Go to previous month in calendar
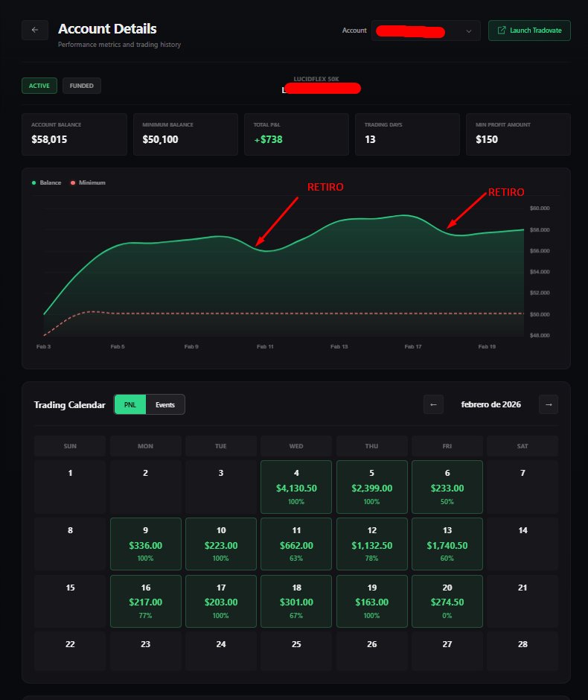Screen dimensions: 588x700 pyautogui.click(x=433, y=404)
